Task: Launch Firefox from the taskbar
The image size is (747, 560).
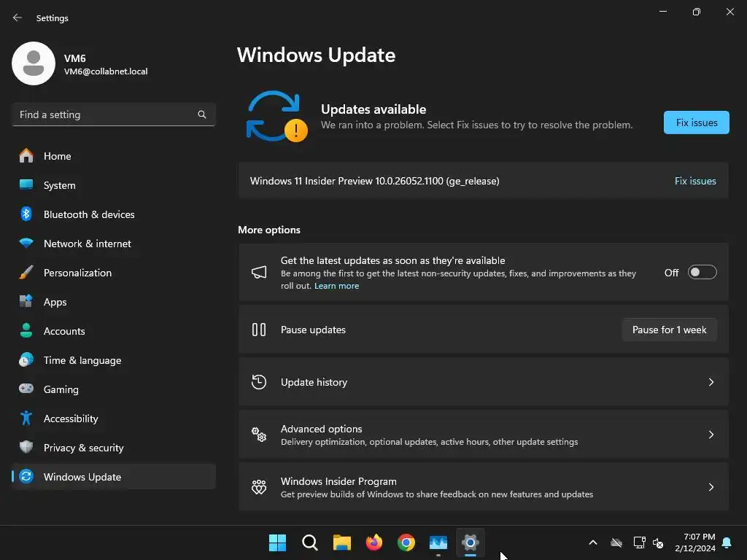Action: [374, 542]
